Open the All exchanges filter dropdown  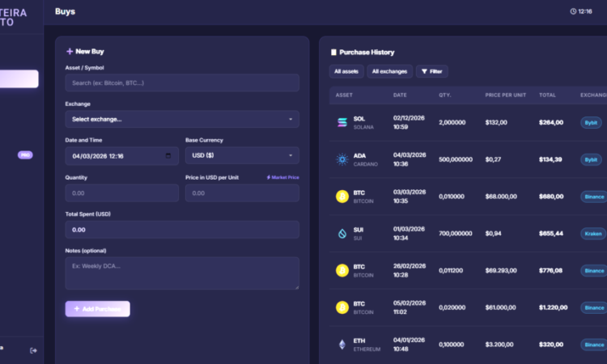[389, 71]
